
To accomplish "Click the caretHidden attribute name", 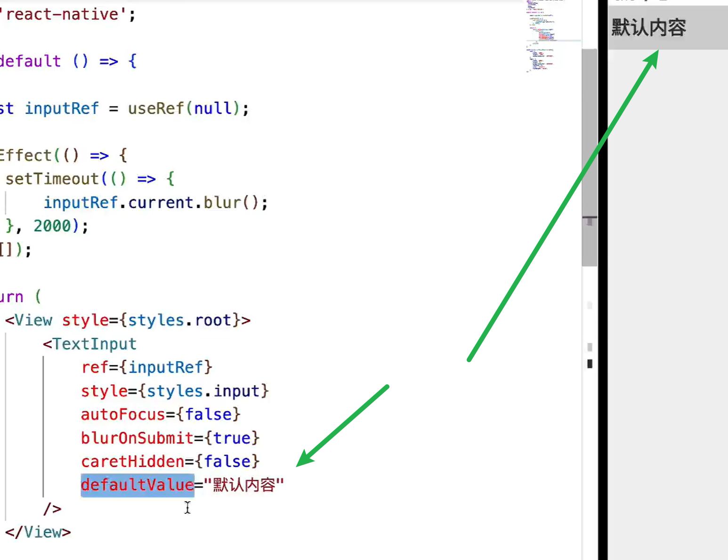I will coord(132,461).
